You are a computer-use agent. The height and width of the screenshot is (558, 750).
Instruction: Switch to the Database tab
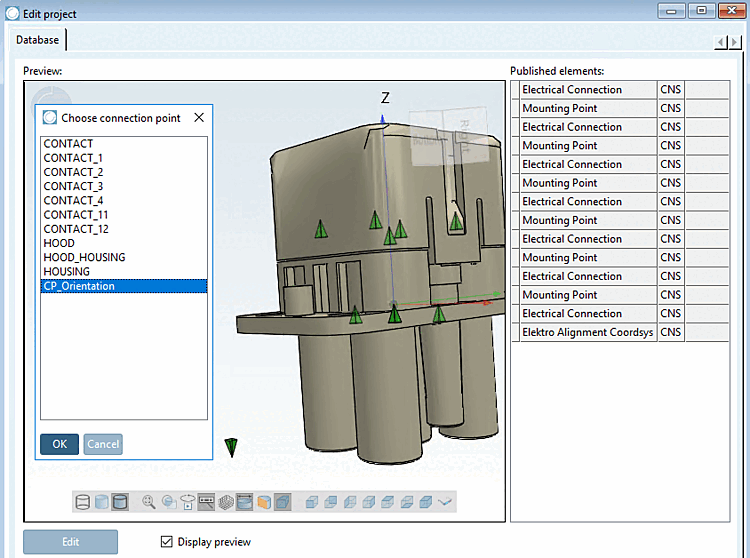[37, 40]
